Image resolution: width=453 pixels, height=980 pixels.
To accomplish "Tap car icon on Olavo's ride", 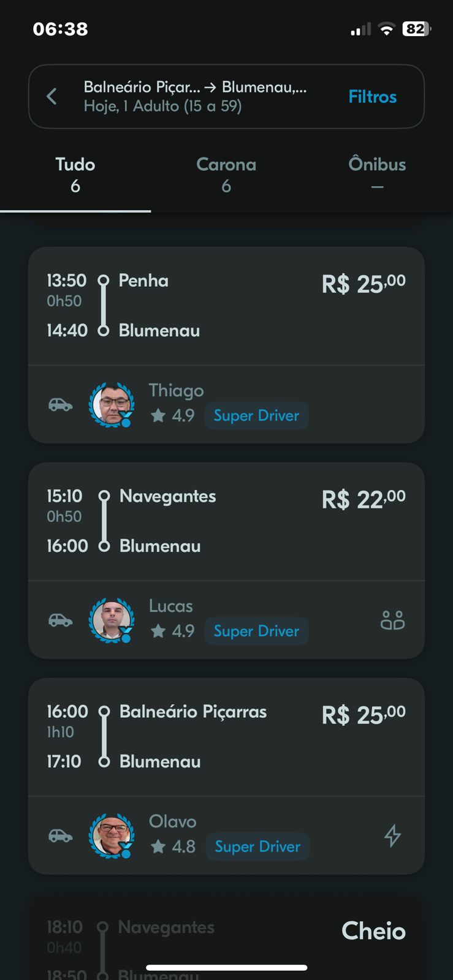I will pyautogui.click(x=61, y=836).
